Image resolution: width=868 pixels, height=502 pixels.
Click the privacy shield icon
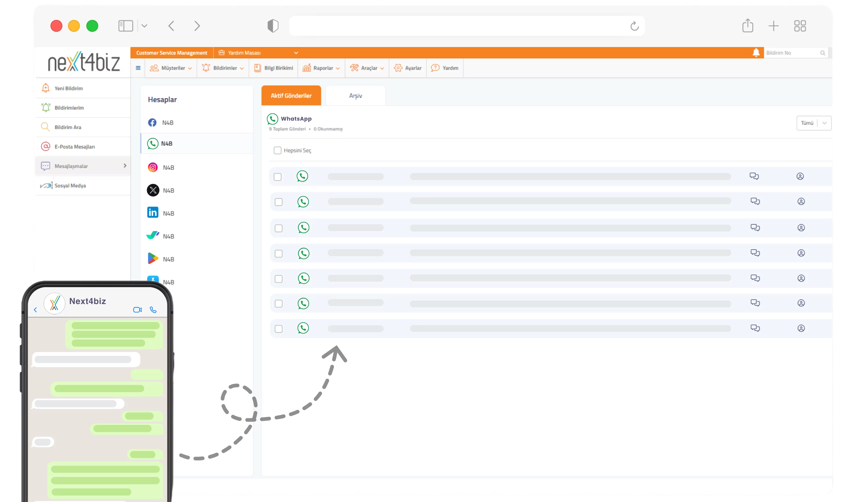pos(273,26)
